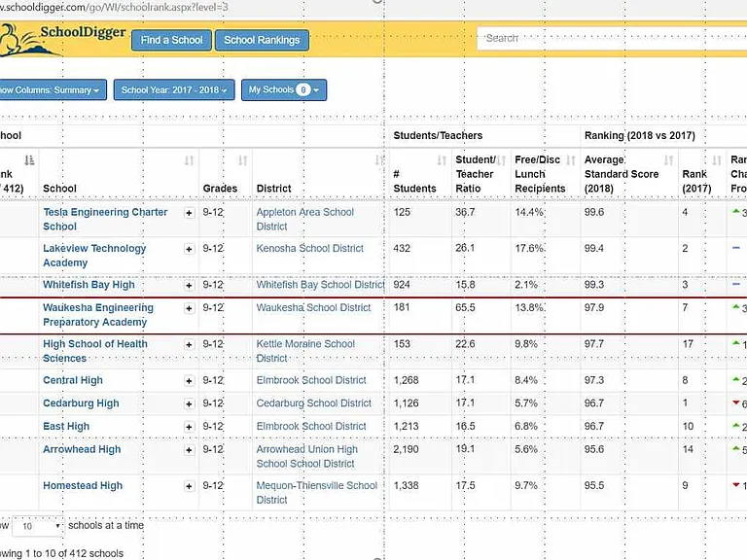
Task: Sort by # Students column arrows
Action: [x=442, y=161]
